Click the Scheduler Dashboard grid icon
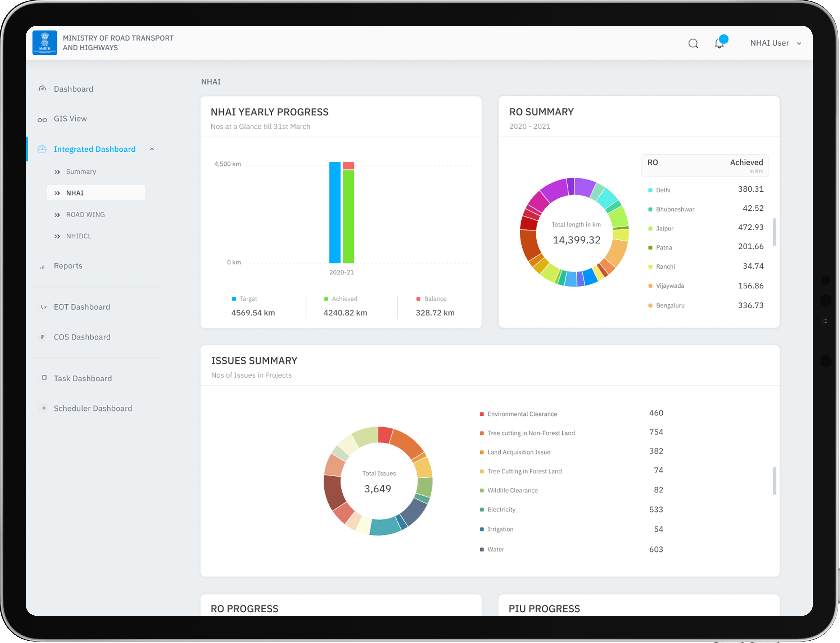 click(44, 408)
